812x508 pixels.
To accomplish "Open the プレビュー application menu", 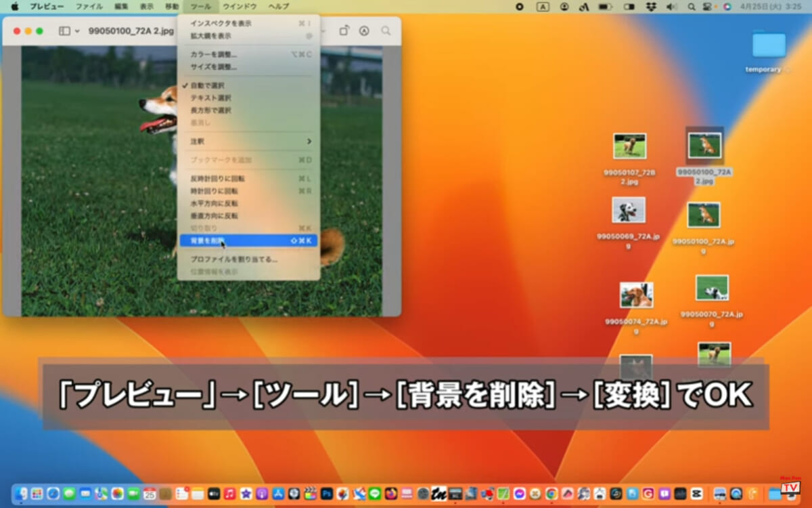I will (47, 6).
